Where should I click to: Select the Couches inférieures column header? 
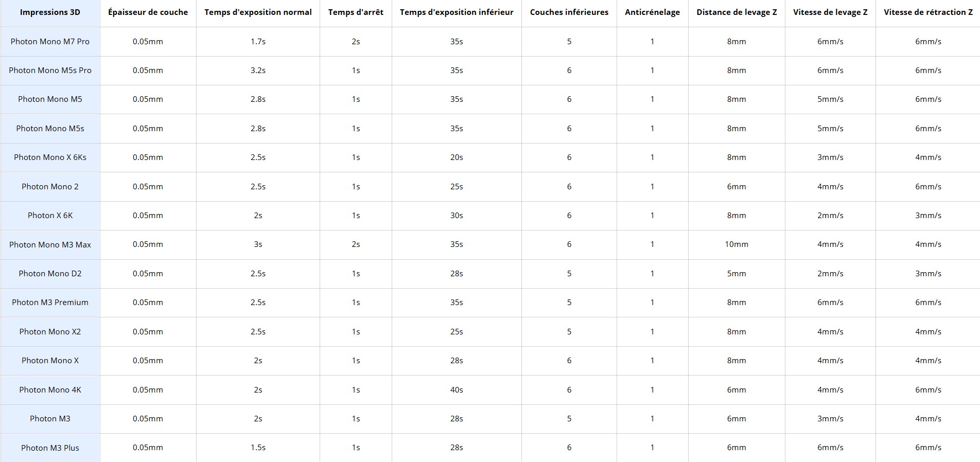point(569,12)
